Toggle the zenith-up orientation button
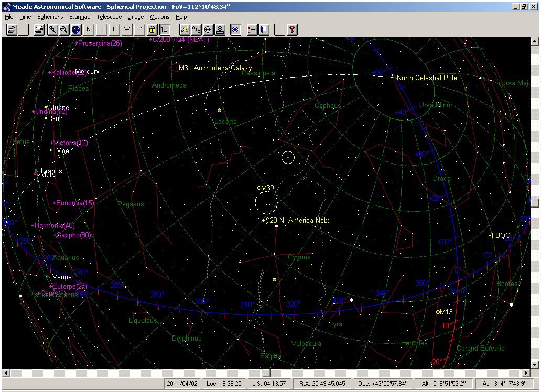This screenshot has width=541, height=392. tap(165, 29)
